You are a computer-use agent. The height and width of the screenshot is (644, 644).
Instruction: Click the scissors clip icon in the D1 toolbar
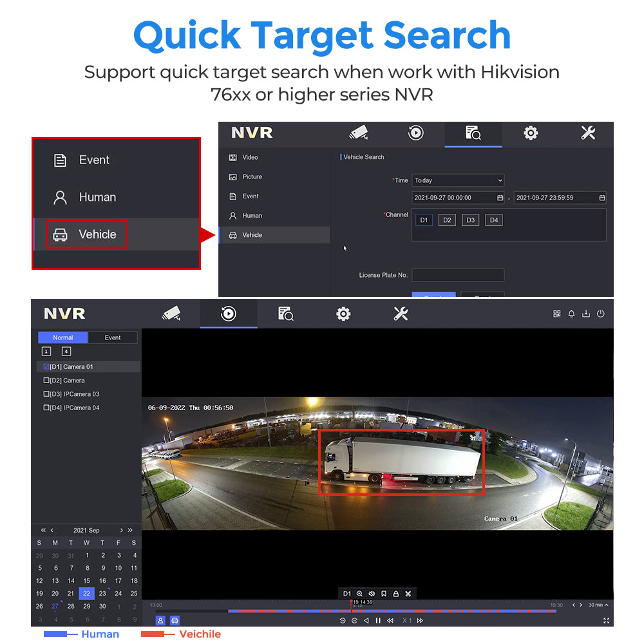408,593
